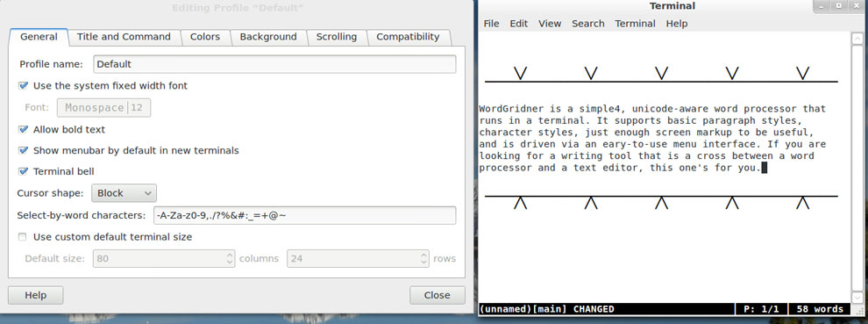The width and height of the screenshot is (868, 324).
Task: Switch to the Background tab
Action: point(268,37)
